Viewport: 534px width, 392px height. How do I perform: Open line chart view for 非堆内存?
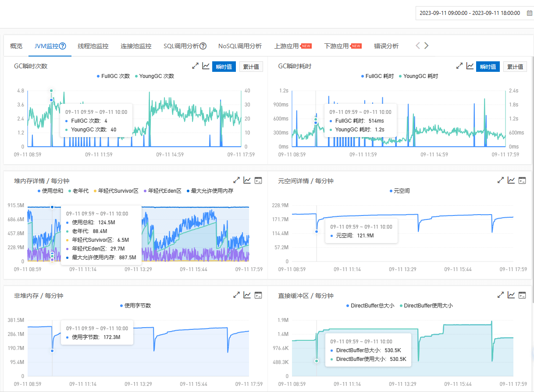[247, 295]
